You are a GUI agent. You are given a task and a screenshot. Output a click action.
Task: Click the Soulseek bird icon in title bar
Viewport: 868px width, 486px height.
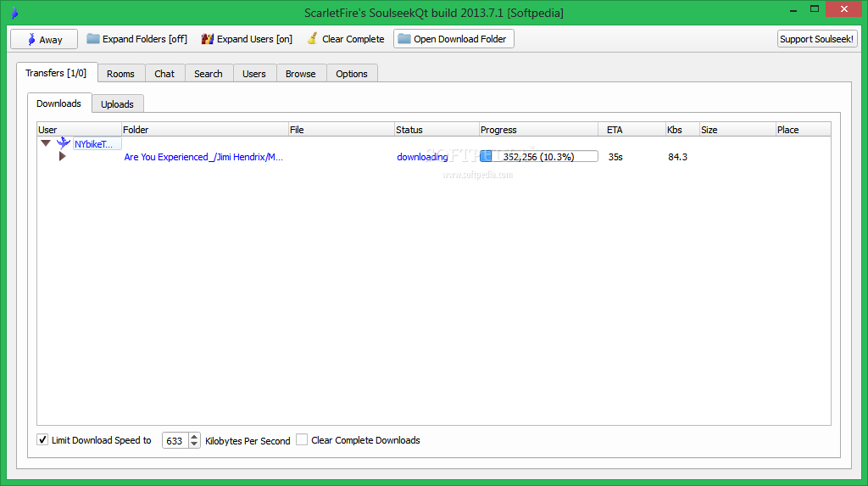(x=14, y=12)
